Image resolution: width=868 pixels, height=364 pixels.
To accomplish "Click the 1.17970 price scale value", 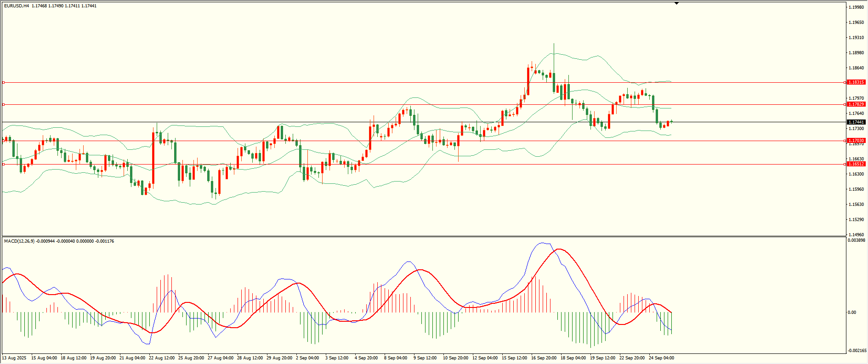I will click(x=856, y=98).
